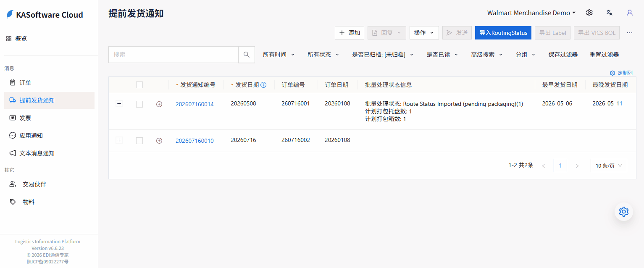644x268 pixels.
Task: Click the language translate icon
Action: [610, 13]
